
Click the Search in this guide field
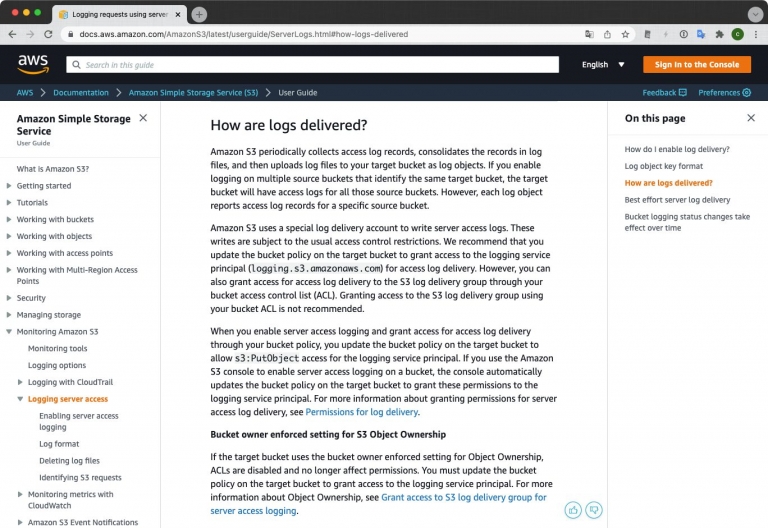pyautogui.click(x=312, y=65)
